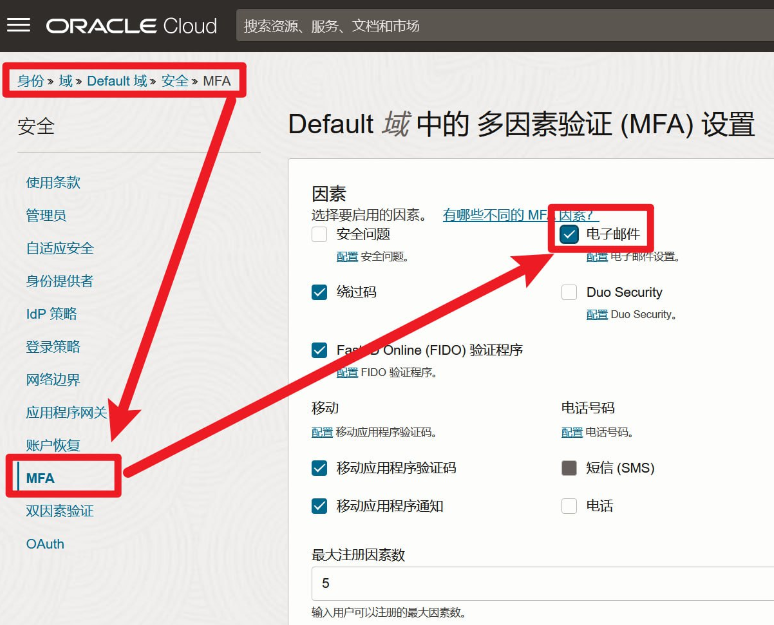Toggle the 移动应用程序通知 checkbox
774x625 pixels.
pyautogui.click(x=320, y=506)
